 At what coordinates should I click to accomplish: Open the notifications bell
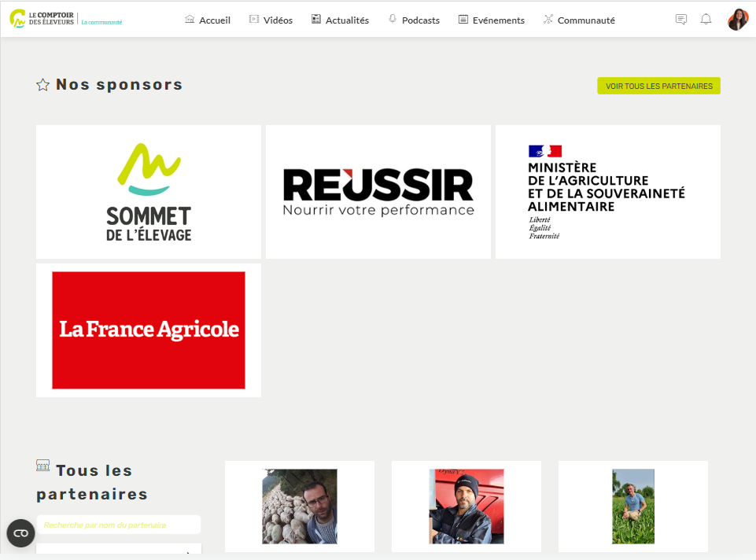pos(706,20)
